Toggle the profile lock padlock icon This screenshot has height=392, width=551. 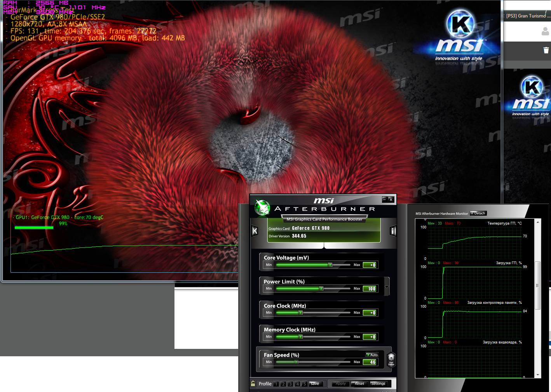point(253,383)
